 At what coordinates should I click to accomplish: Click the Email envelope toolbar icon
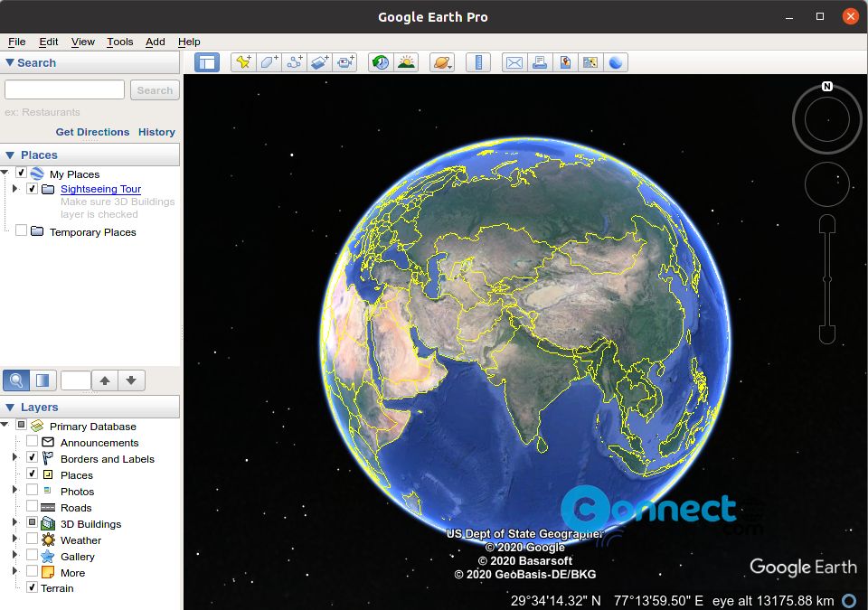(x=514, y=62)
